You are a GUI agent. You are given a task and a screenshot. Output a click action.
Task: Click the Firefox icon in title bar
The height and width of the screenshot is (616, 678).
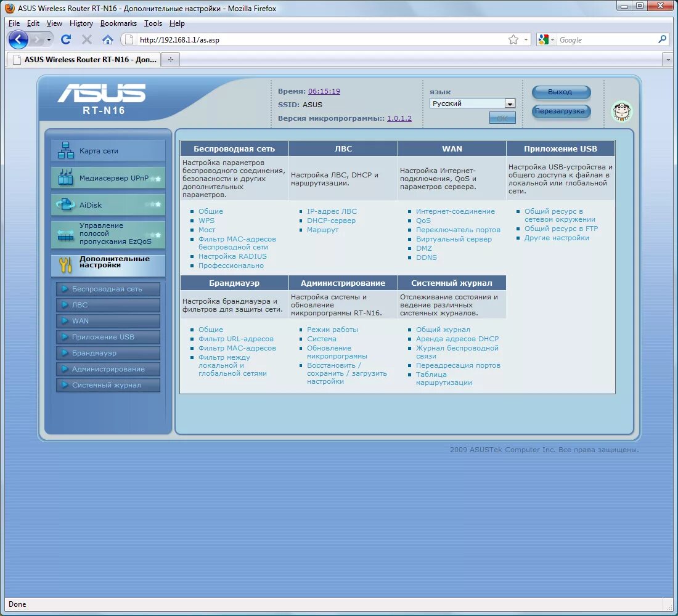(x=9, y=8)
